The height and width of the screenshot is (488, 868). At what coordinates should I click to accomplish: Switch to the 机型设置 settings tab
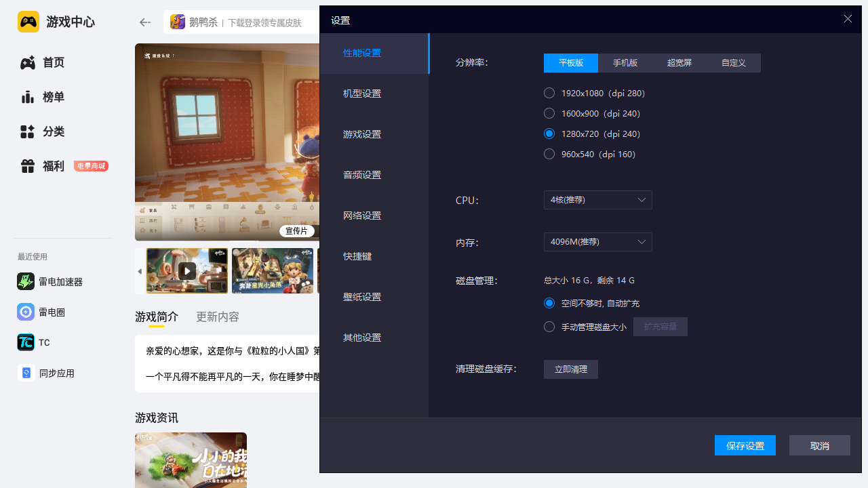pos(362,94)
